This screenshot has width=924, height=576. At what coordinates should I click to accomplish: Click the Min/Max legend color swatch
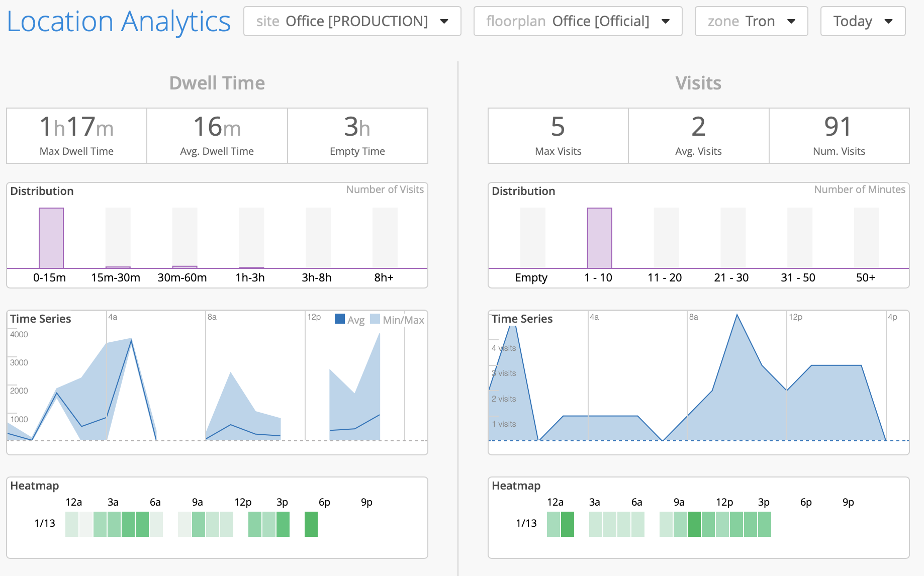(x=375, y=319)
